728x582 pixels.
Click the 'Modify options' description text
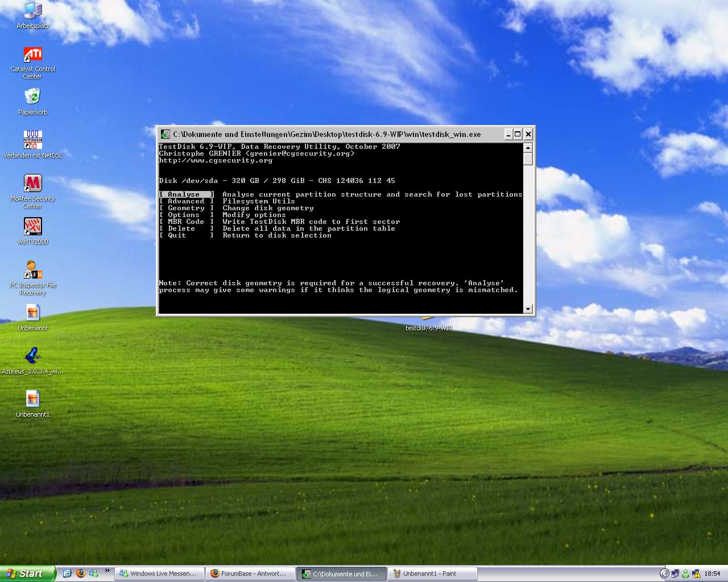pos(254,215)
